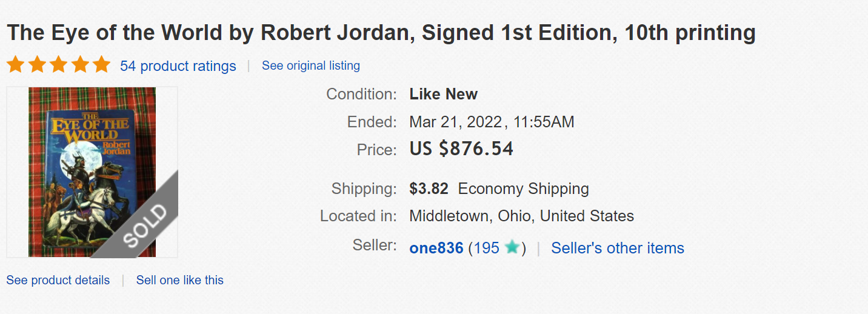Follow the See original listing link

[310, 65]
